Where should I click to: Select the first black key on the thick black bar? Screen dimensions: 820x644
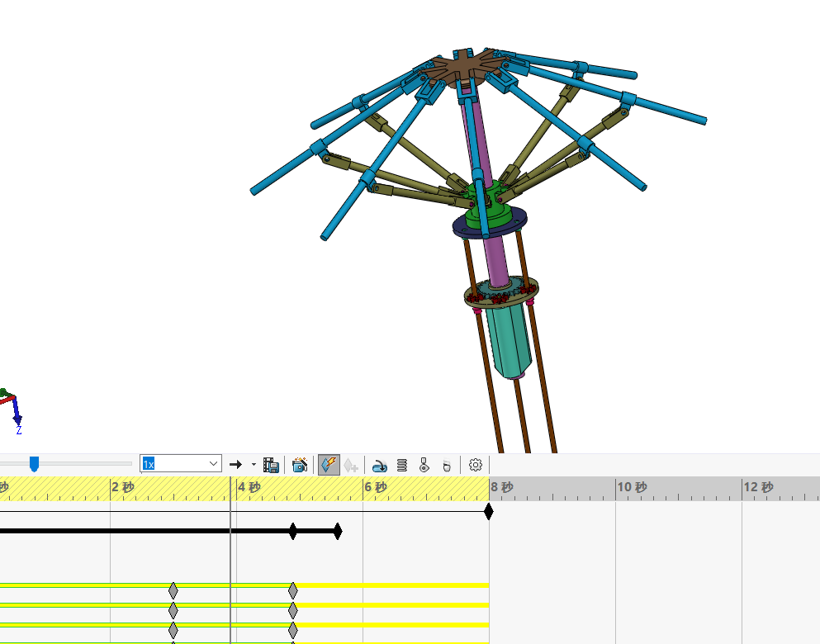[x=293, y=531]
